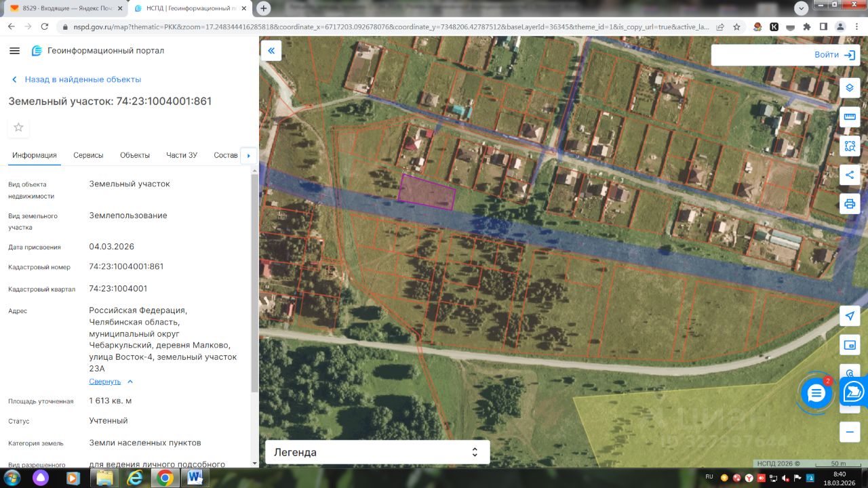This screenshot has height=488, width=868.
Task: Select the ruler measurement tool
Action: 850,117
